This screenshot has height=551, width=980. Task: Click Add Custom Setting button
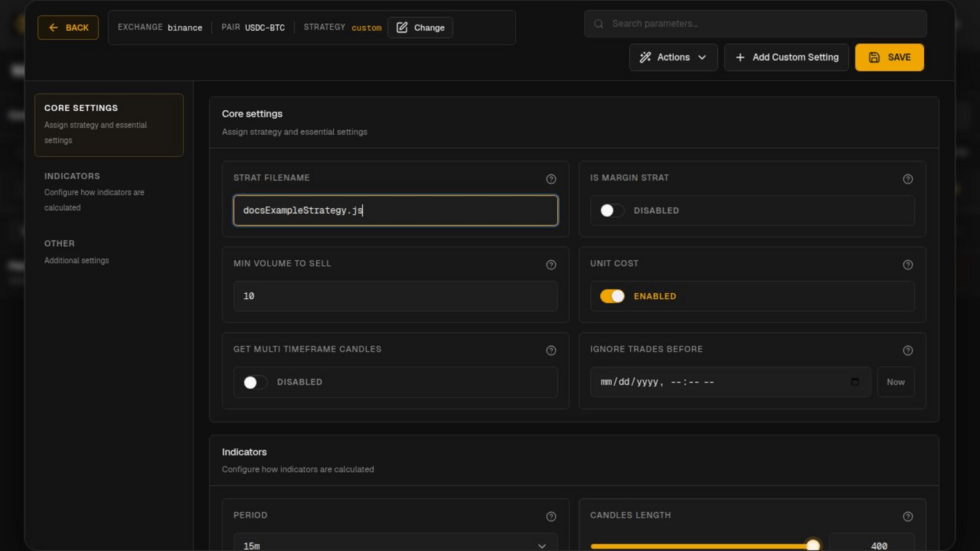tap(786, 58)
